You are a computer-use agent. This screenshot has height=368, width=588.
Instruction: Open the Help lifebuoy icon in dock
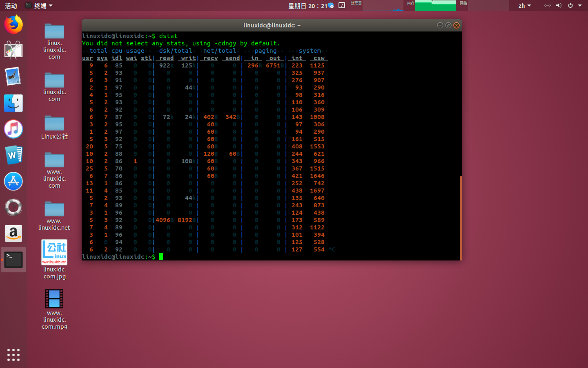tap(13, 207)
